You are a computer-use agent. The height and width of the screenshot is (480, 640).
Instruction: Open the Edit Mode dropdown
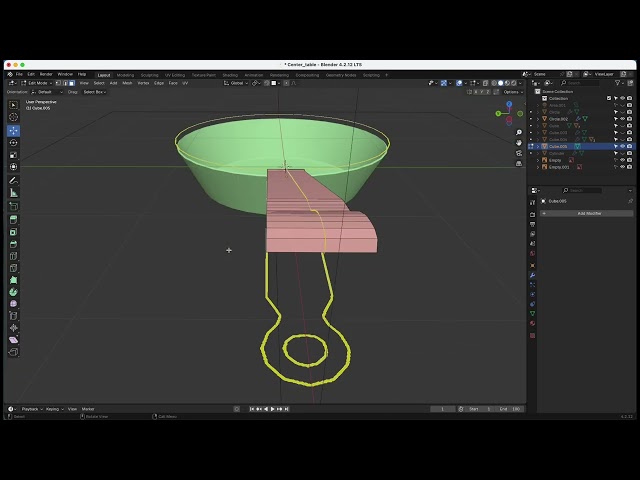(37, 83)
